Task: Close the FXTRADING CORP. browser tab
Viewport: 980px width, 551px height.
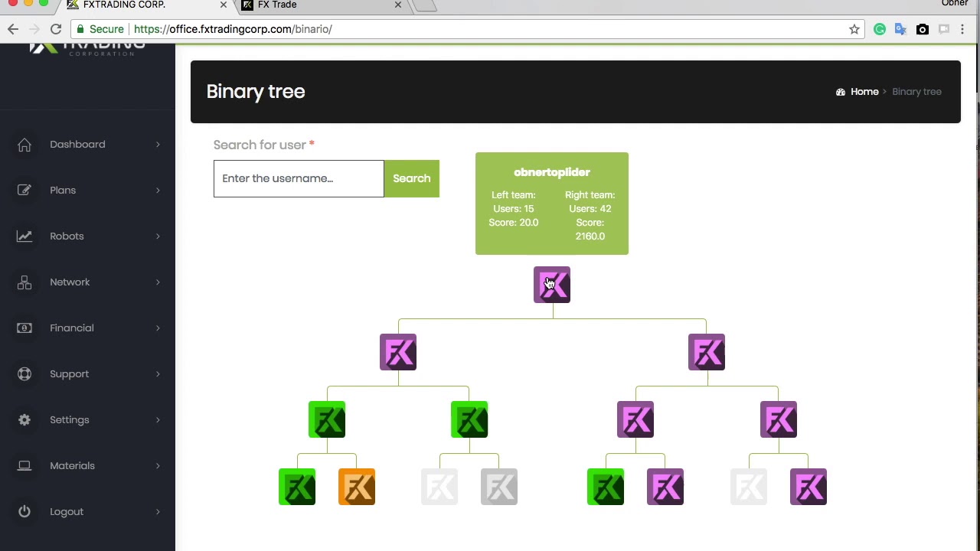Action: (x=224, y=5)
